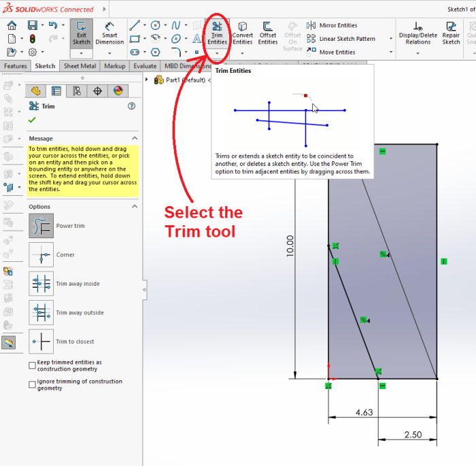This screenshot has width=476, height=466.
Task: Save the document with floppy icon
Action: pyautogui.click(x=33, y=25)
